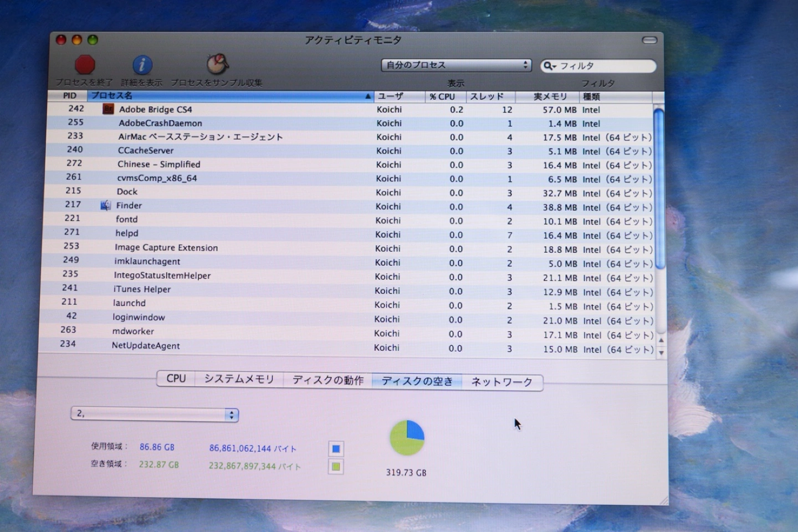
Task: Sort by the ユーザ column header
Action: (400, 96)
